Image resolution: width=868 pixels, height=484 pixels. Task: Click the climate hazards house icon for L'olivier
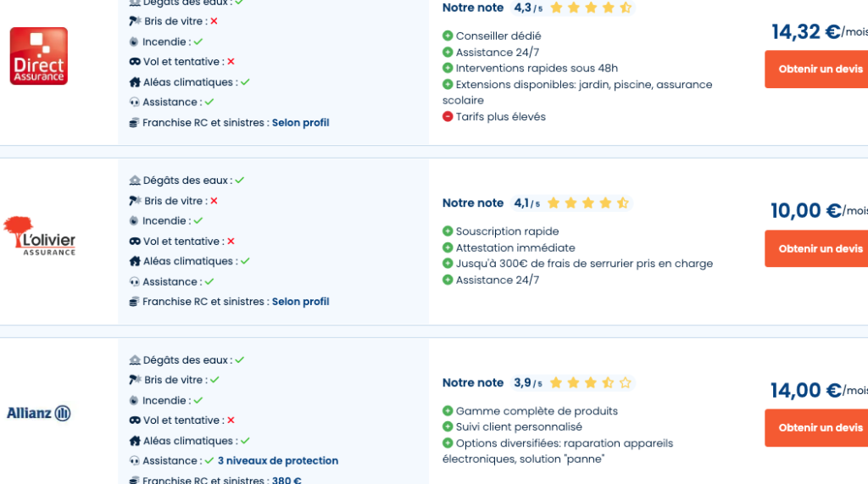click(134, 261)
